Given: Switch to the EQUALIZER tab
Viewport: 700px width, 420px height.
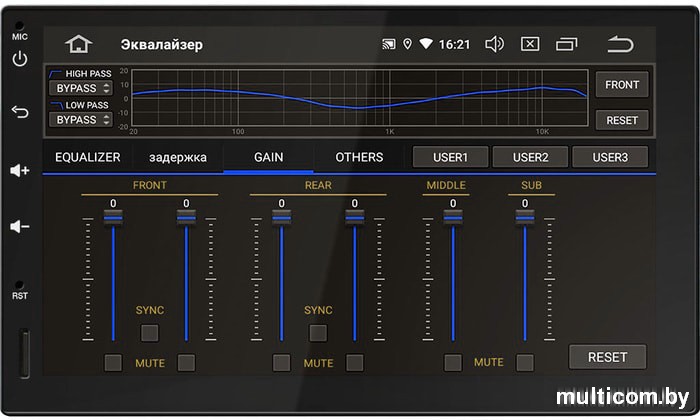Looking at the screenshot, I should point(88,158).
